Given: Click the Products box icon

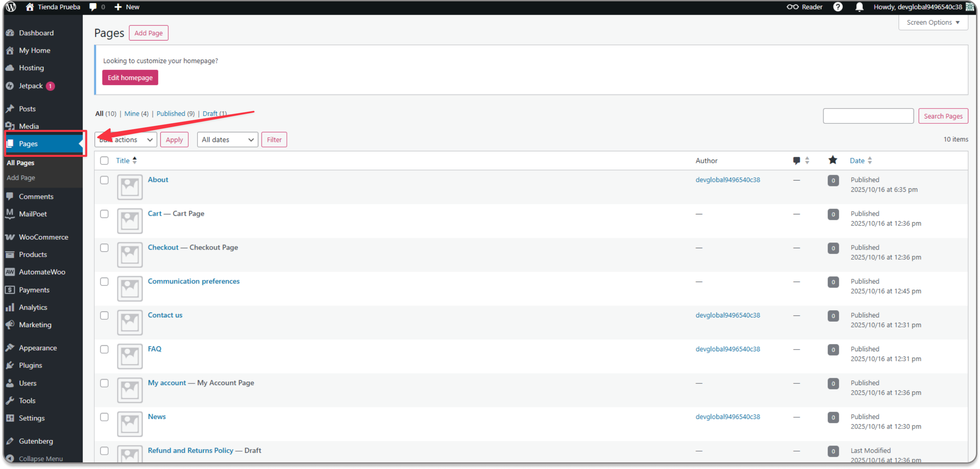Looking at the screenshot, I should click(x=10, y=254).
